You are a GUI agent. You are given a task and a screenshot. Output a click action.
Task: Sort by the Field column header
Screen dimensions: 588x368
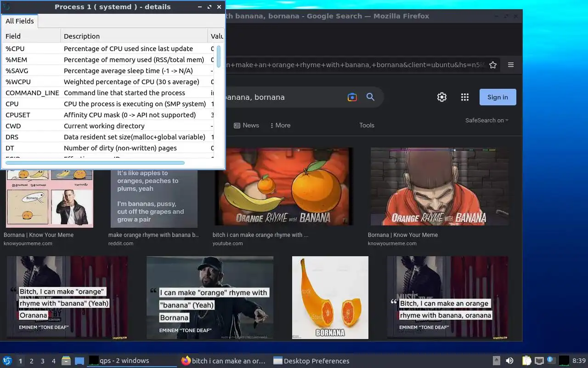tap(31, 36)
